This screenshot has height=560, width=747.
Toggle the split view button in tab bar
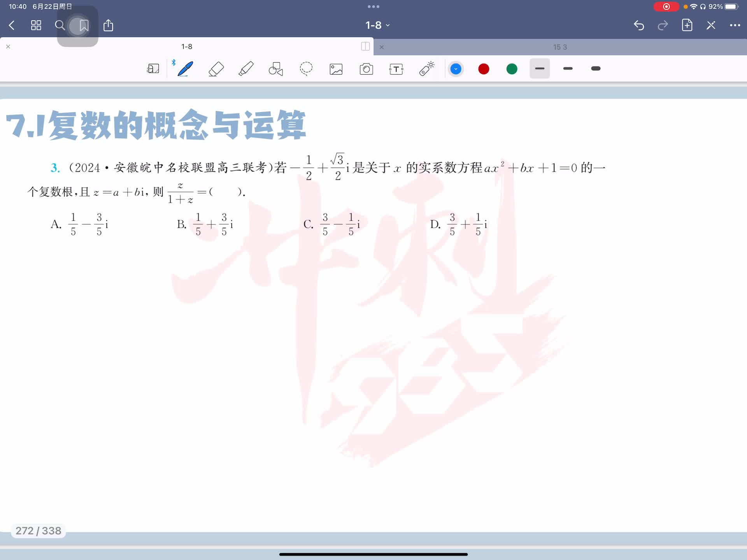coord(365,47)
